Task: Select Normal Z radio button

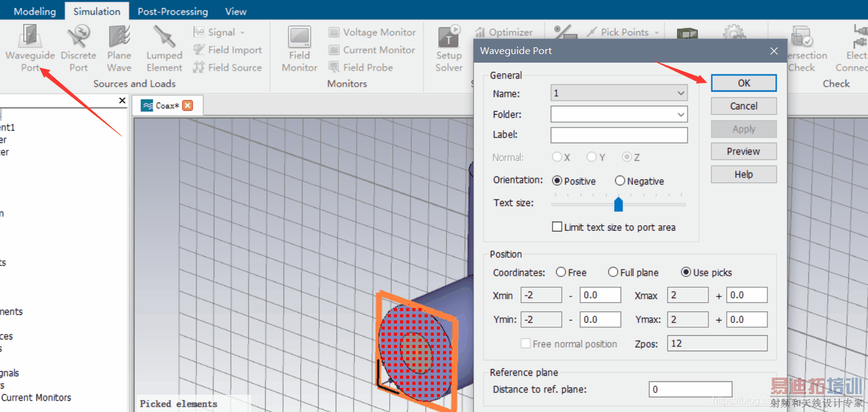Action: 627,157
